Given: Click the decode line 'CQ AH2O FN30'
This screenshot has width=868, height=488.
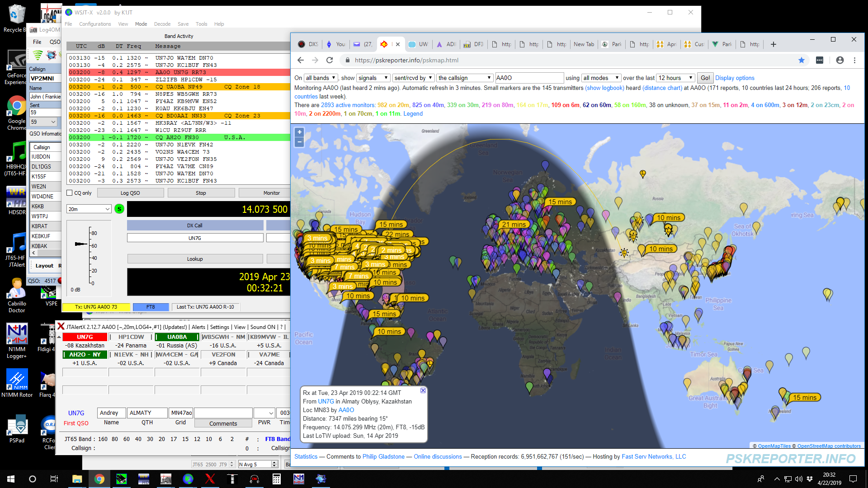Looking at the screenshot, I should click(179, 137).
